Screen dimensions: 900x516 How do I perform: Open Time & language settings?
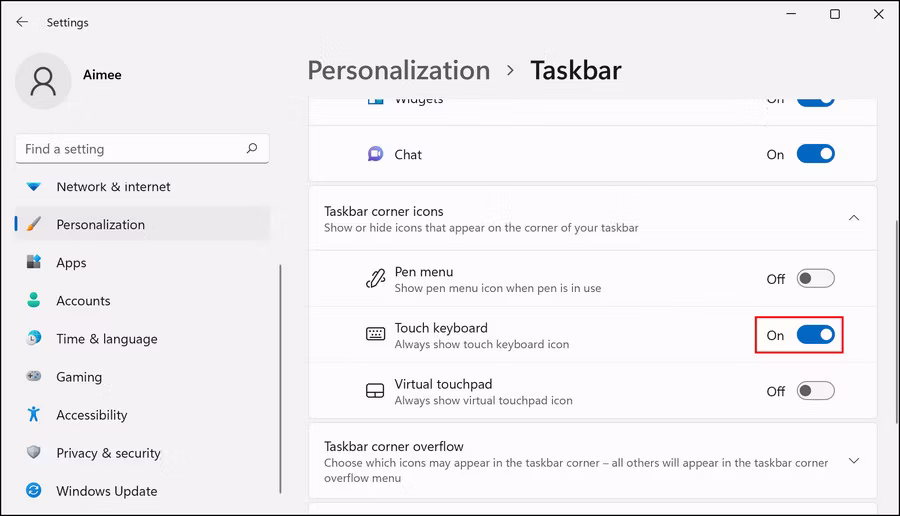click(142, 339)
